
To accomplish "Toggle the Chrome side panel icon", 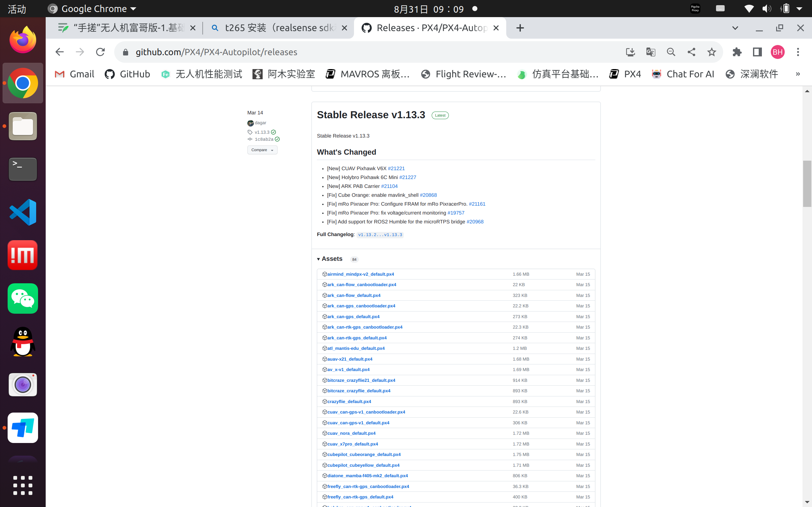I will click(x=757, y=52).
